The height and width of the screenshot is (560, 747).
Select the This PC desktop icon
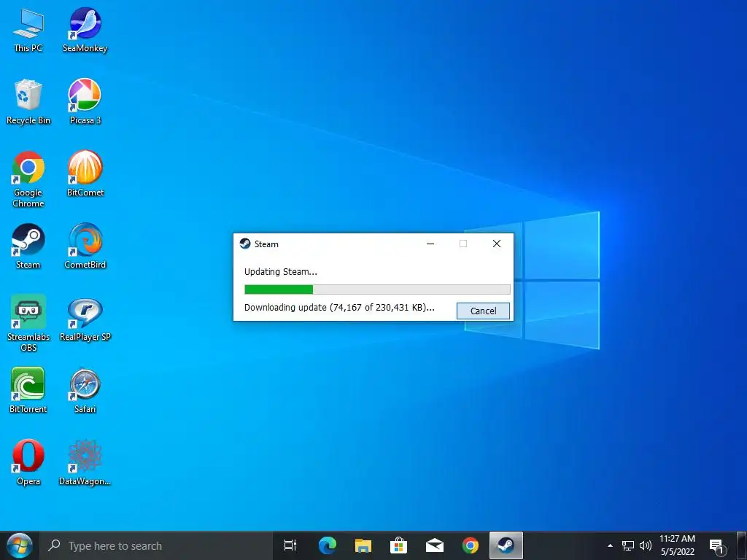(28, 31)
